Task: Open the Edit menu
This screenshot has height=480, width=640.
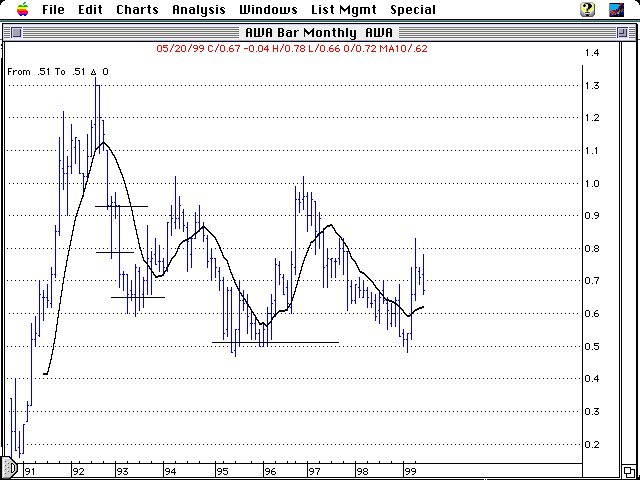Action: click(x=90, y=9)
